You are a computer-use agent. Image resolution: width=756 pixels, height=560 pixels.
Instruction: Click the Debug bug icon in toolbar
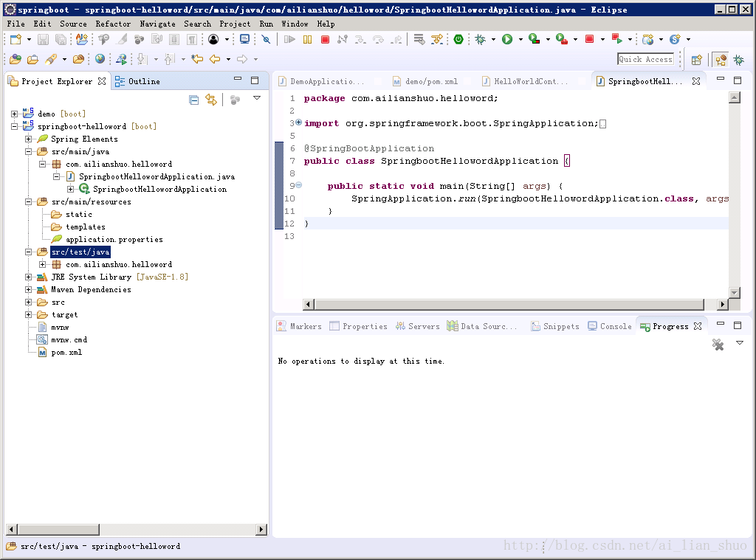point(481,39)
